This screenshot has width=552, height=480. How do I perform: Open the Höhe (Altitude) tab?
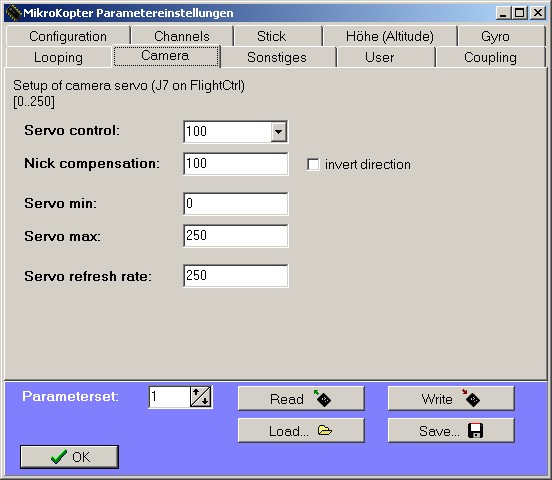(x=390, y=36)
